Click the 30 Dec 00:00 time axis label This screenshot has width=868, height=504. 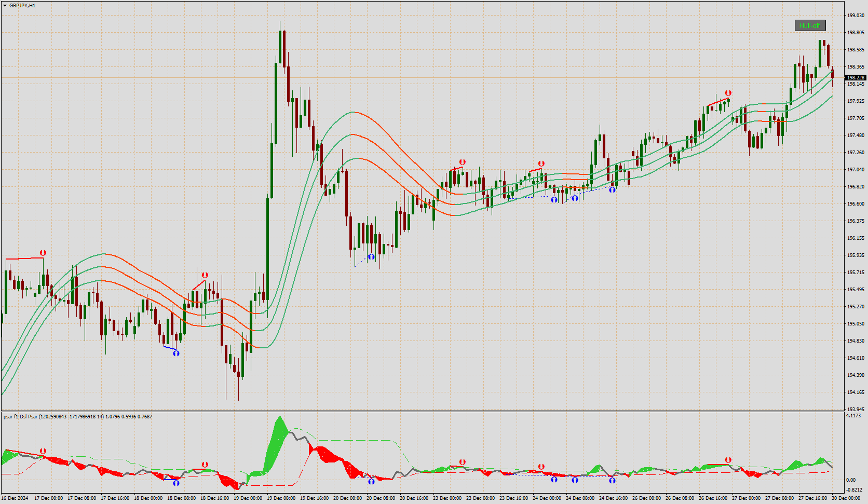(x=846, y=498)
